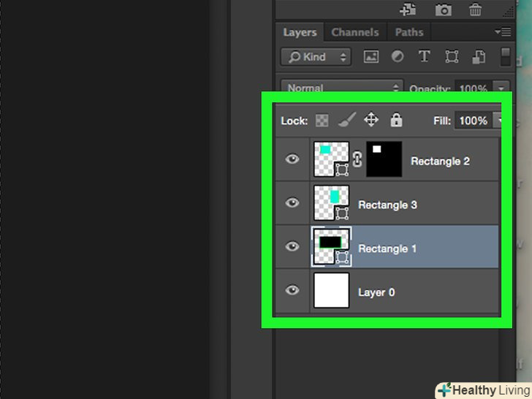
Task: Toggle the layer filtering switch
Action: pos(505,57)
